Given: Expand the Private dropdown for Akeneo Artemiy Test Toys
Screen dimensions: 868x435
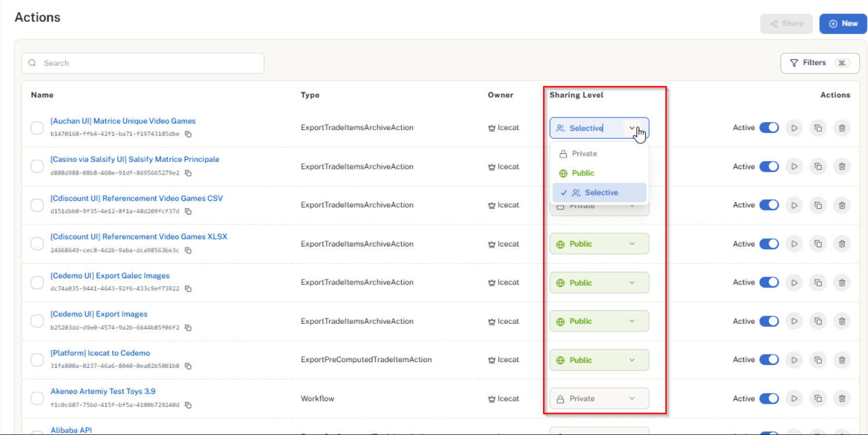Looking at the screenshot, I should tap(599, 398).
